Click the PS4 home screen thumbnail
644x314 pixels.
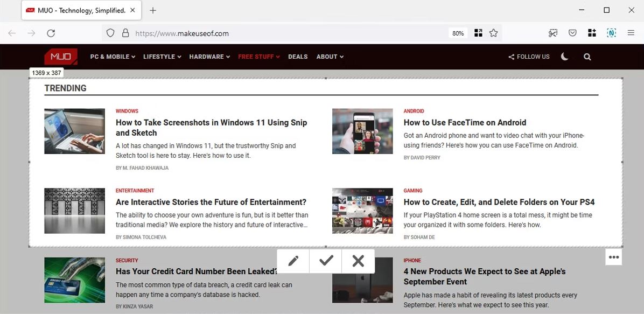362,211
